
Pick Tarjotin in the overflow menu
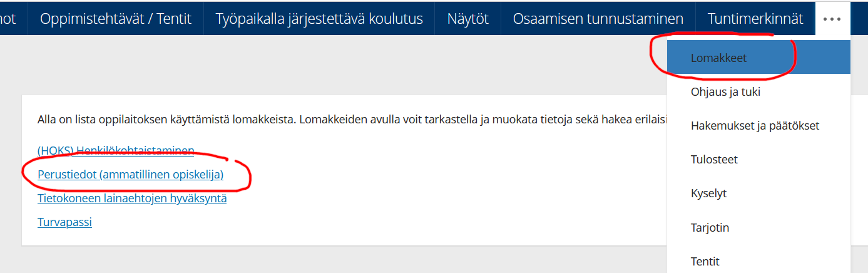[x=710, y=227]
